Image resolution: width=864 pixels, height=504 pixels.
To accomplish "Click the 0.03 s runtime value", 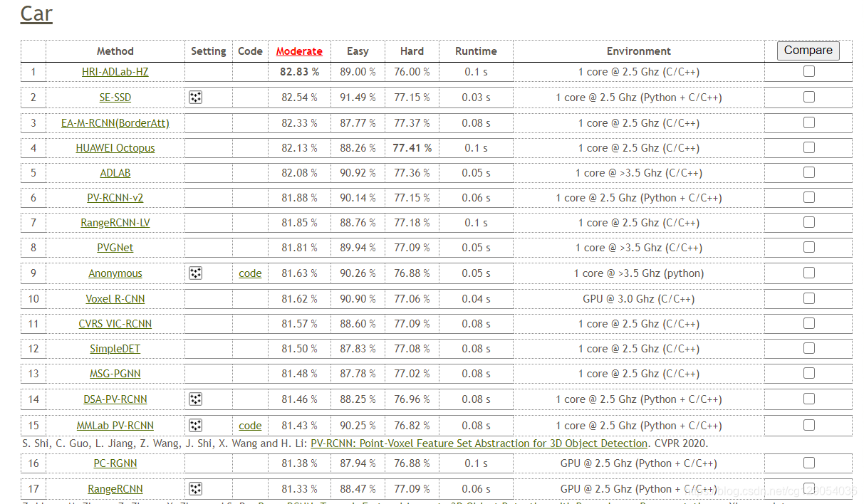I will (x=476, y=98).
